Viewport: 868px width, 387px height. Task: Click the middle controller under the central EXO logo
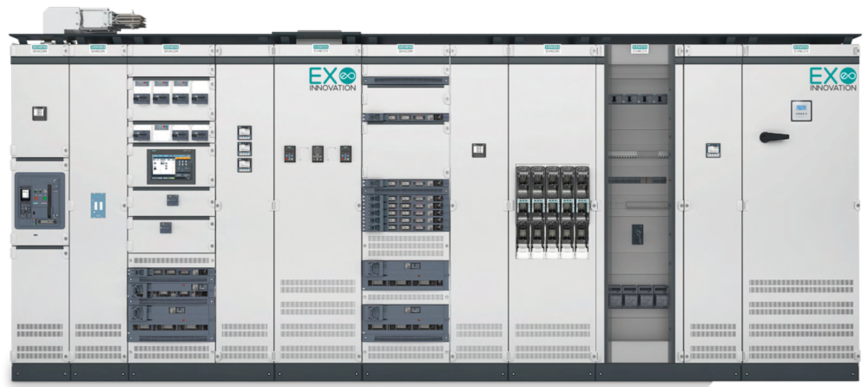click(x=318, y=154)
